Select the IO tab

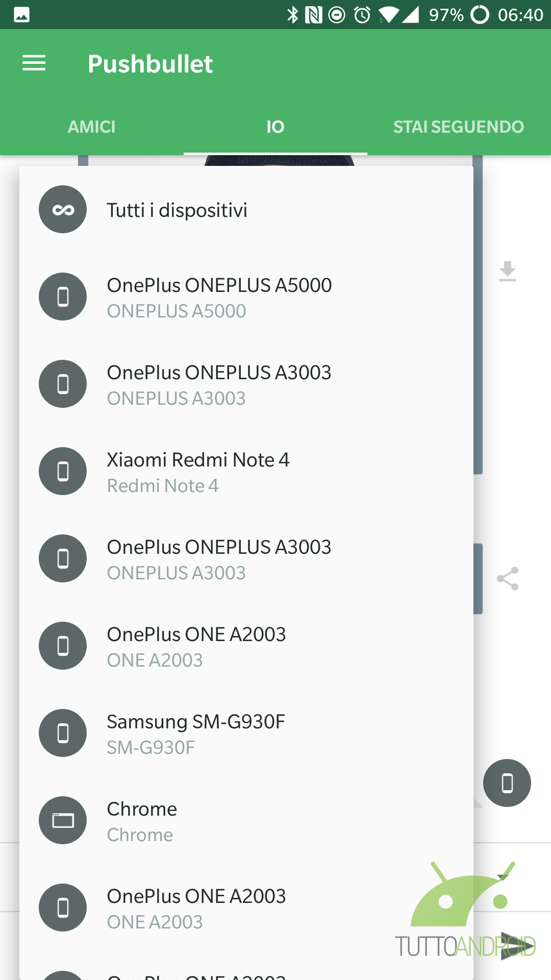275,127
